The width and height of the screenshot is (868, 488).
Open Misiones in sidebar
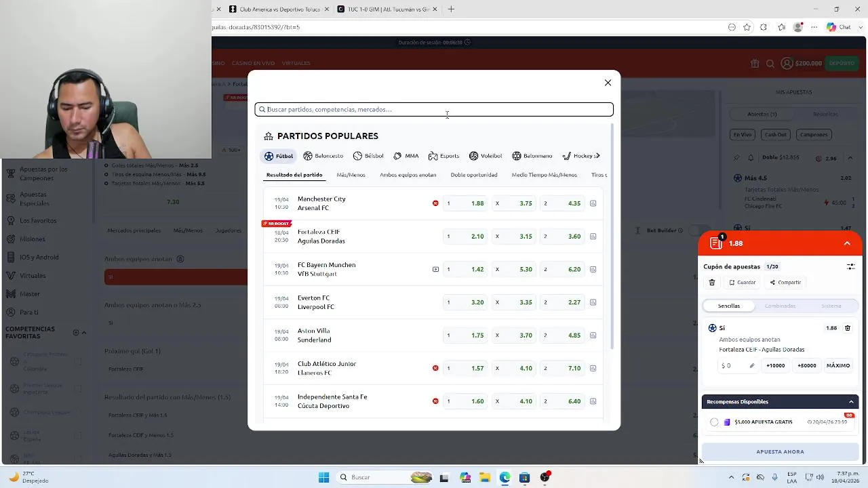pos(33,239)
